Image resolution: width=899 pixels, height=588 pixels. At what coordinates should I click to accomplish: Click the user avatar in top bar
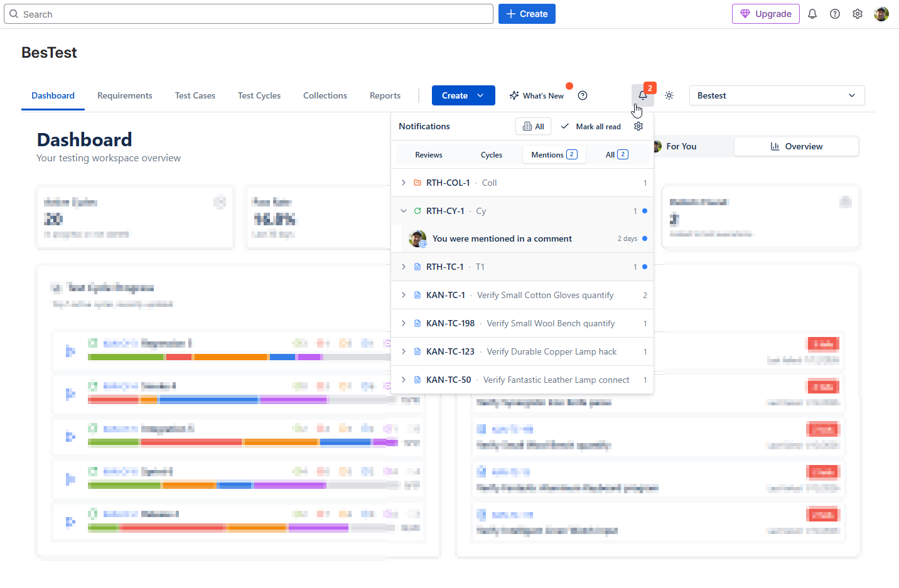coord(881,14)
